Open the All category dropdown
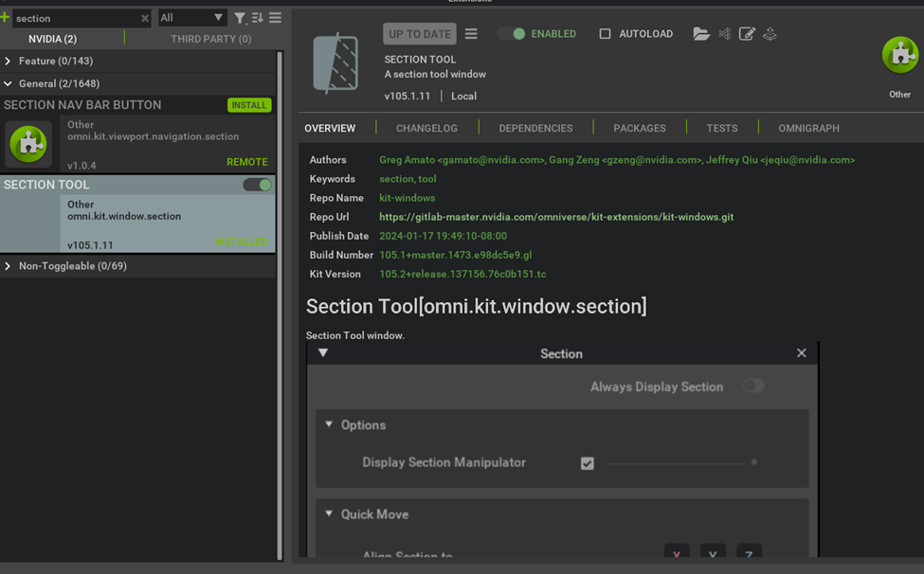 point(192,18)
